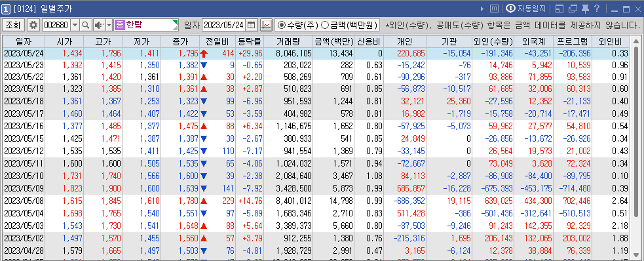
Task: Select the 금액(백만원) radio button
Action: (x=324, y=25)
